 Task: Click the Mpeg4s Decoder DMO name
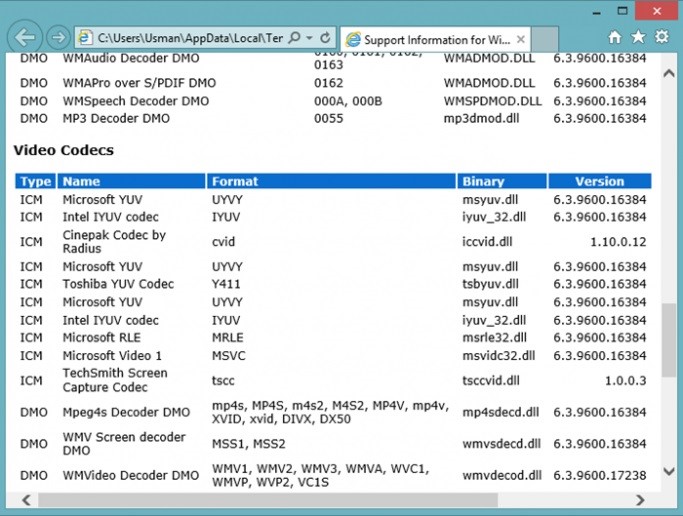pyautogui.click(x=126, y=412)
